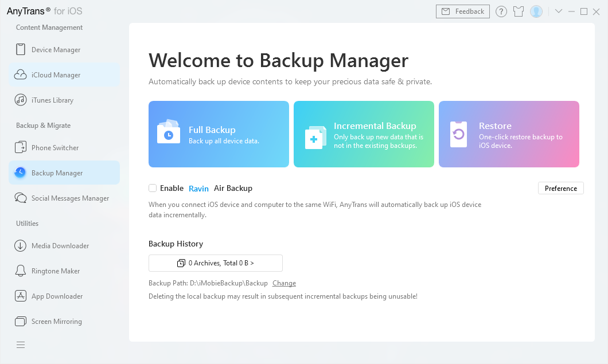Click Social Messages Manager chat icon
Screen dimensions: 608x364
pos(21,198)
